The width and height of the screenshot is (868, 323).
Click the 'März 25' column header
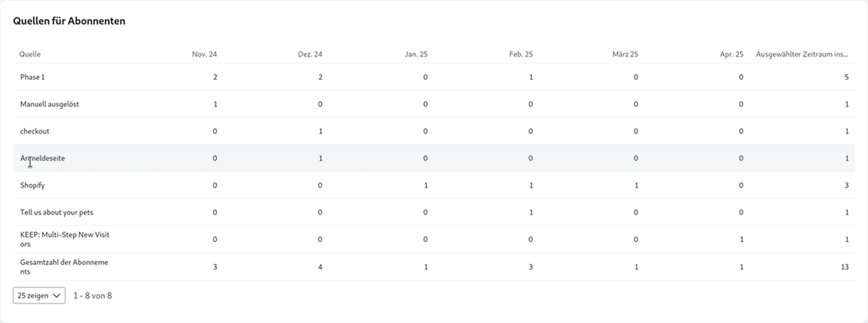click(625, 54)
